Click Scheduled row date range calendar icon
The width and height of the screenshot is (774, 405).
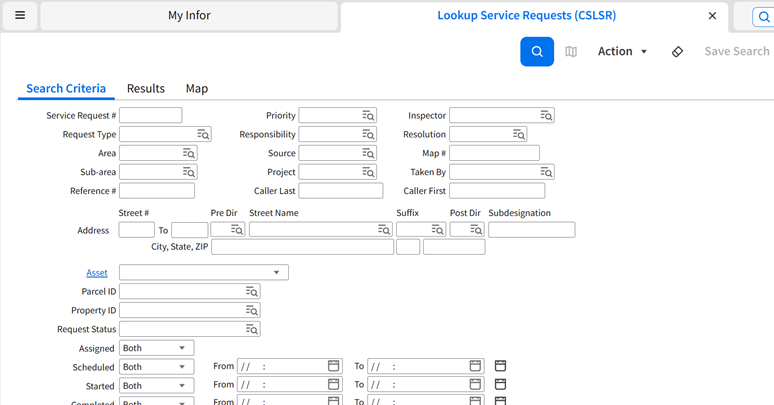coord(501,366)
